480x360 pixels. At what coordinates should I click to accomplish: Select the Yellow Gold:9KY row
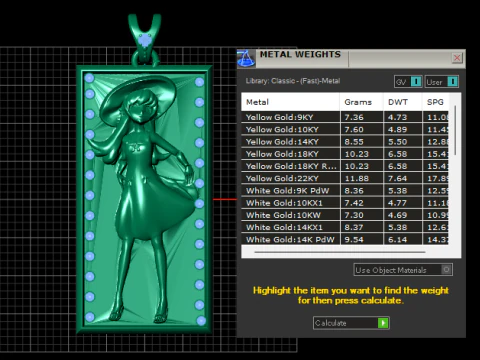tap(345, 117)
